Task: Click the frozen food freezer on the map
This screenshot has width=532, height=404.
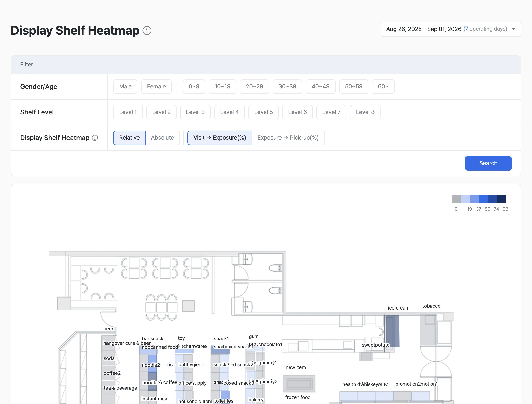Action: point(299,384)
